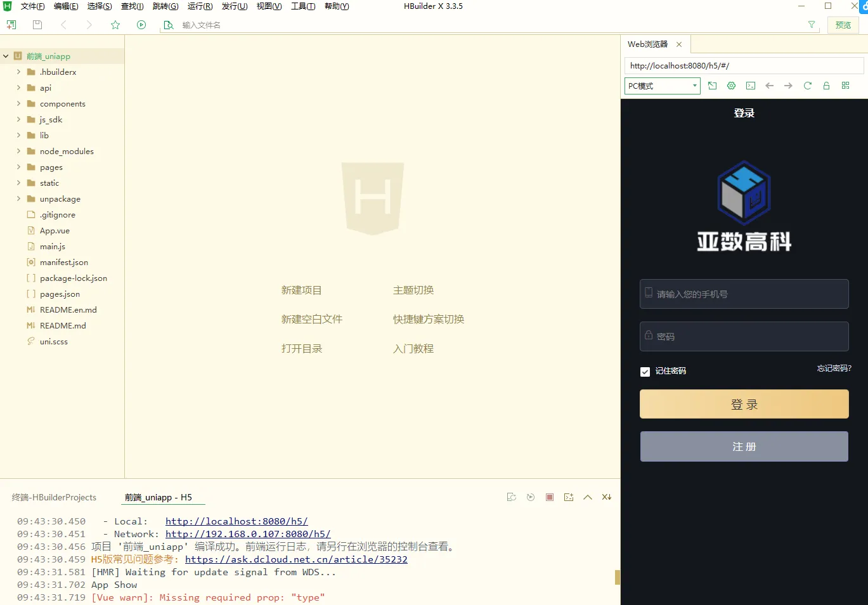
Task: Show the QR code in browser toolbar
Action: point(845,86)
